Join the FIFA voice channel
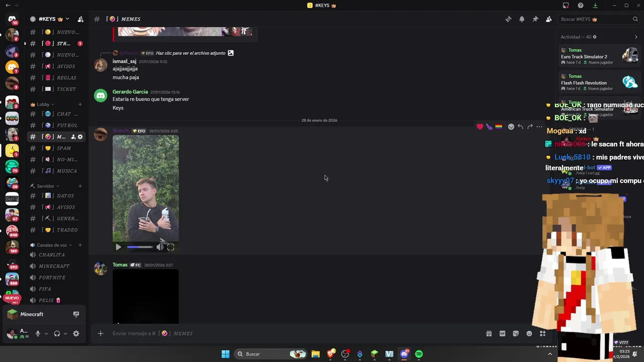 (x=56, y=289)
